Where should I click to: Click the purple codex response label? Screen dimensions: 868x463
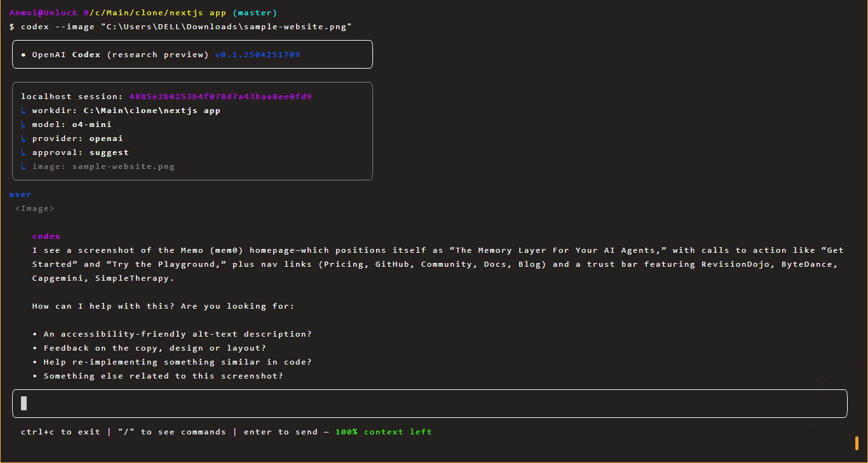46,236
